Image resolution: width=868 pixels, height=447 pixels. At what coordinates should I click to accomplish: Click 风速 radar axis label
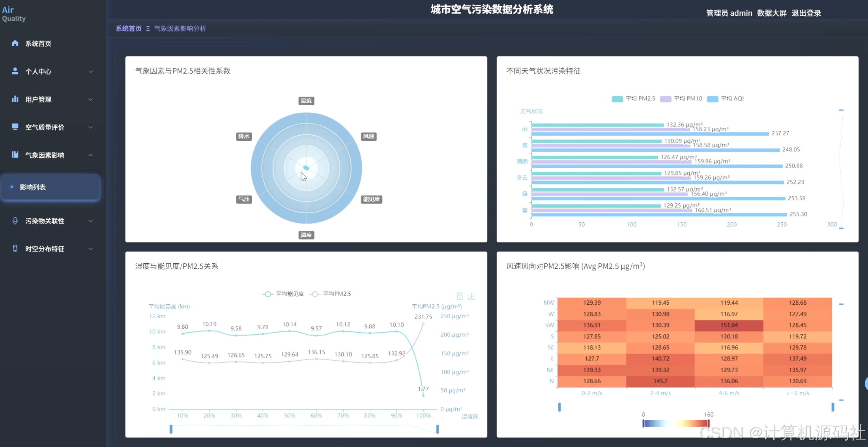point(369,136)
